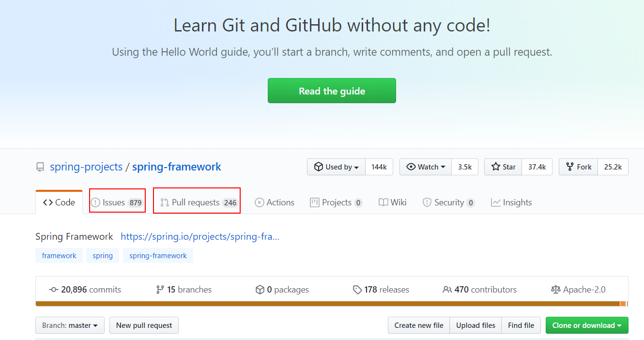Open the spring.io project homepage link

(x=200, y=236)
